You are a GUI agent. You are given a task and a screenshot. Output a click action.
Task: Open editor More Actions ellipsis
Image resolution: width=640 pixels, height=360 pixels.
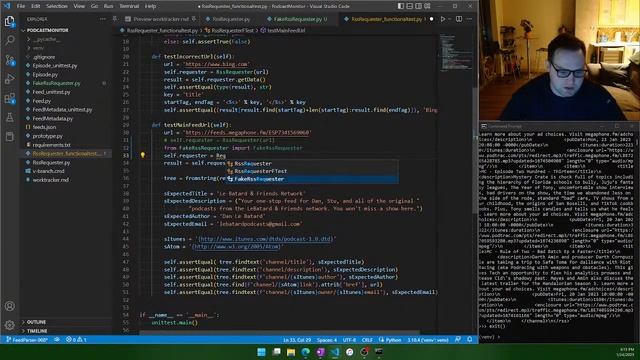469,19
